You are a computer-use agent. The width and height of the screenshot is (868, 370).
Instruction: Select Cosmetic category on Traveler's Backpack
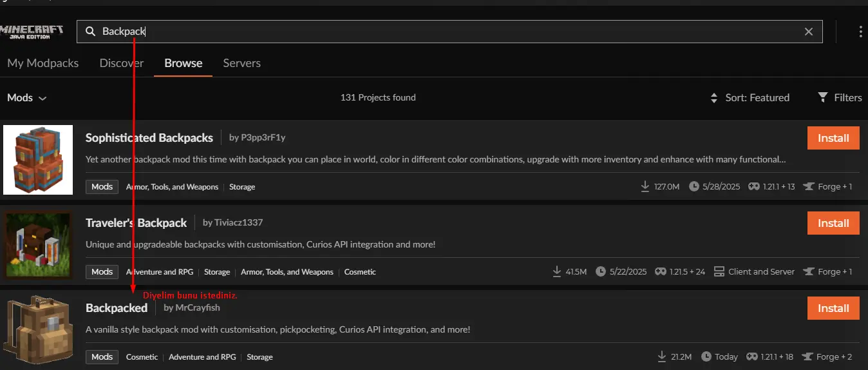pos(360,272)
